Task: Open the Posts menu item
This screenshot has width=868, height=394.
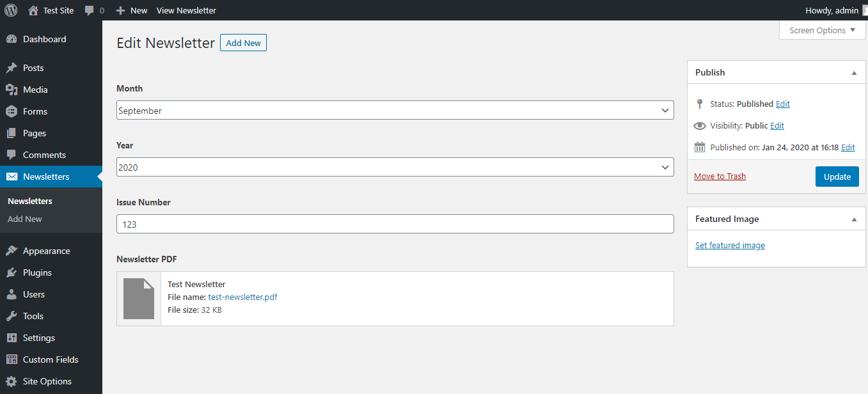Action: pos(33,68)
